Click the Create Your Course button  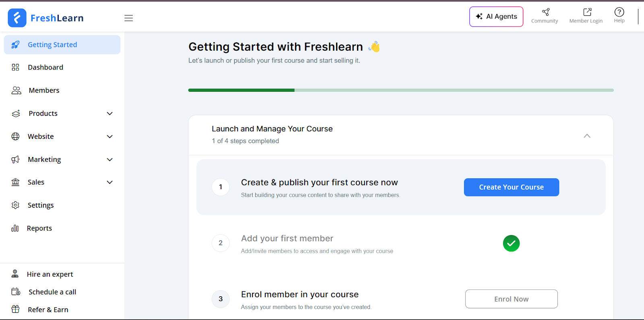coord(511,187)
